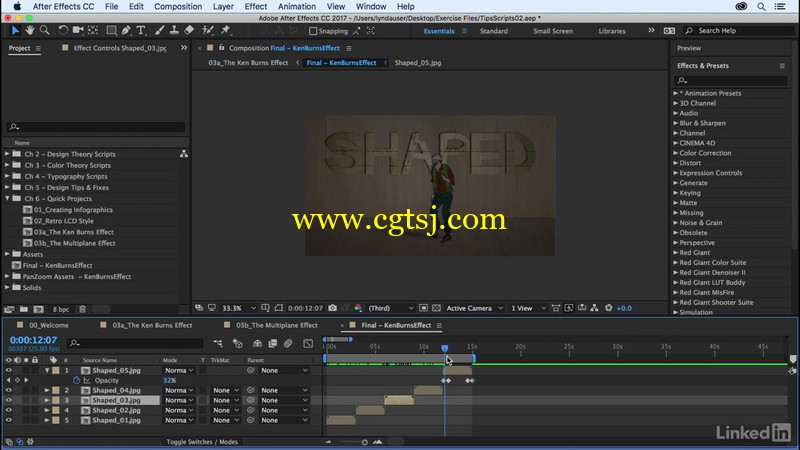Select the Rectangle shape tool
This screenshot has height=450, width=800.
(x=111, y=31)
